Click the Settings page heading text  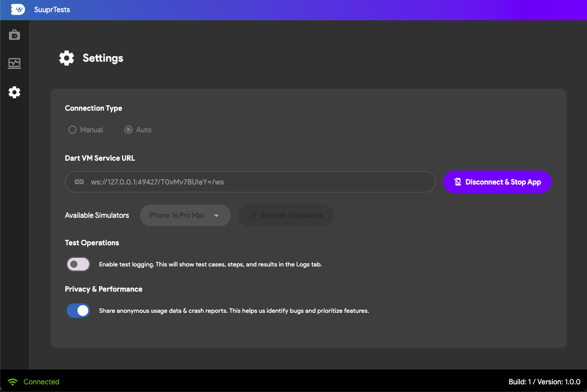[x=103, y=58]
